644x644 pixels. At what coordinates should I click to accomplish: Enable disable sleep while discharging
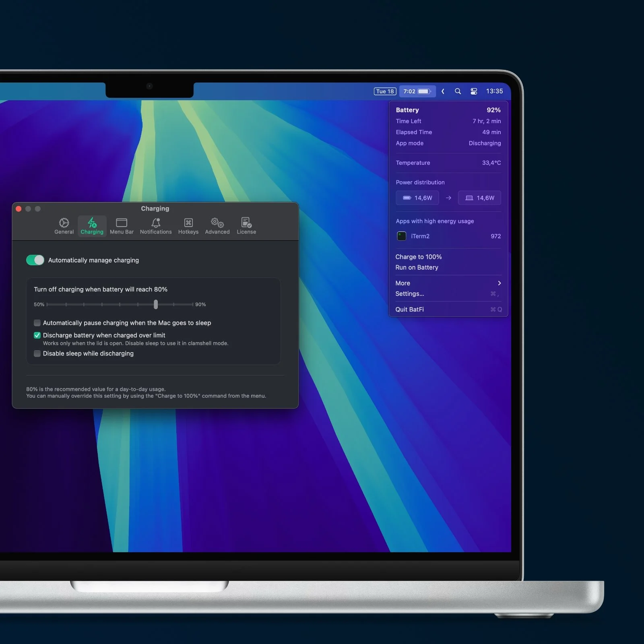pyautogui.click(x=37, y=353)
